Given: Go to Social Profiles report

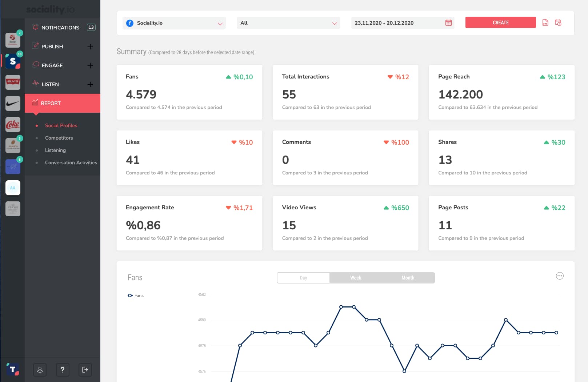Looking at the screenshot, I should [x=61, y=125].
